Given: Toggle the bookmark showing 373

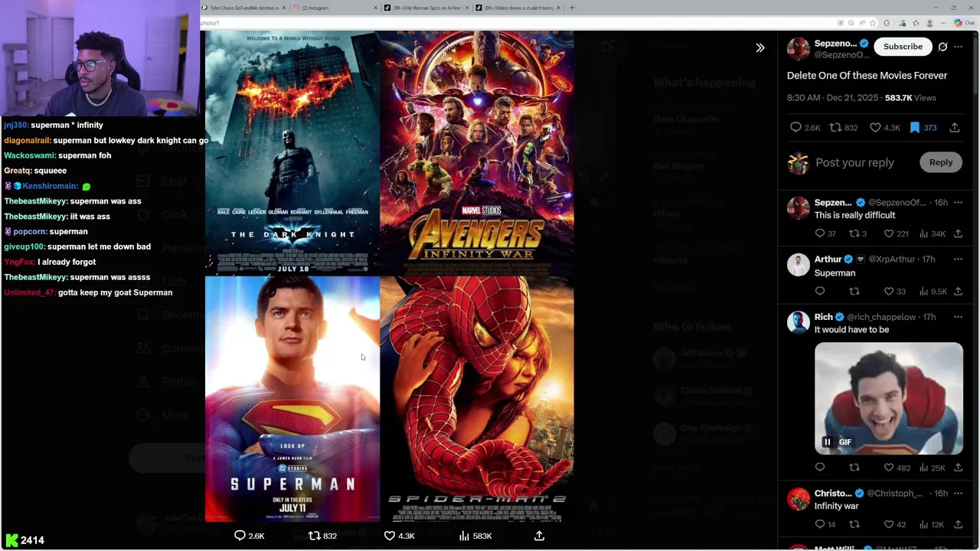Looking at the screenshot, I should click(x=923, y=128).
